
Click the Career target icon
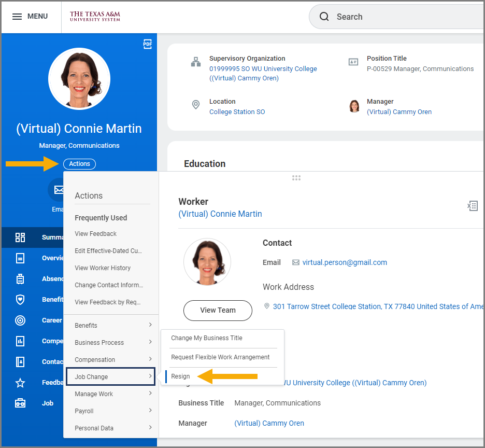(20, 320)
